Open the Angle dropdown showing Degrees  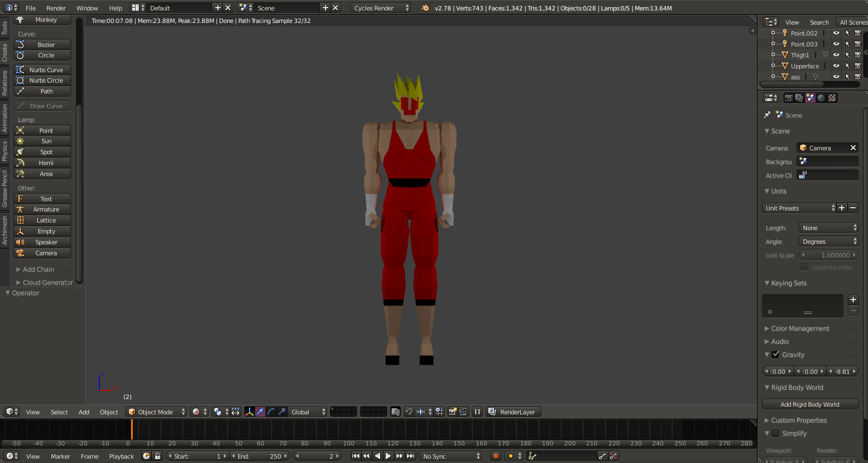pos(829,242)
